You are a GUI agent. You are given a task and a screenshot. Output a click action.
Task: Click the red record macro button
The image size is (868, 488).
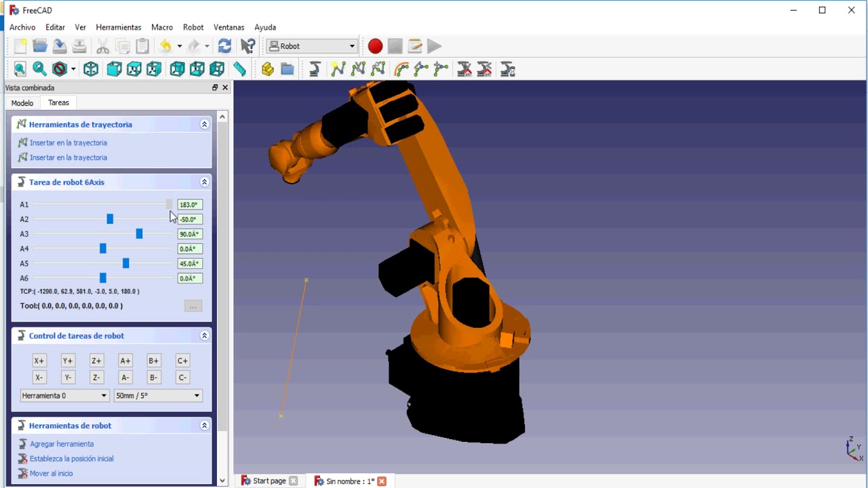(375, 46)
